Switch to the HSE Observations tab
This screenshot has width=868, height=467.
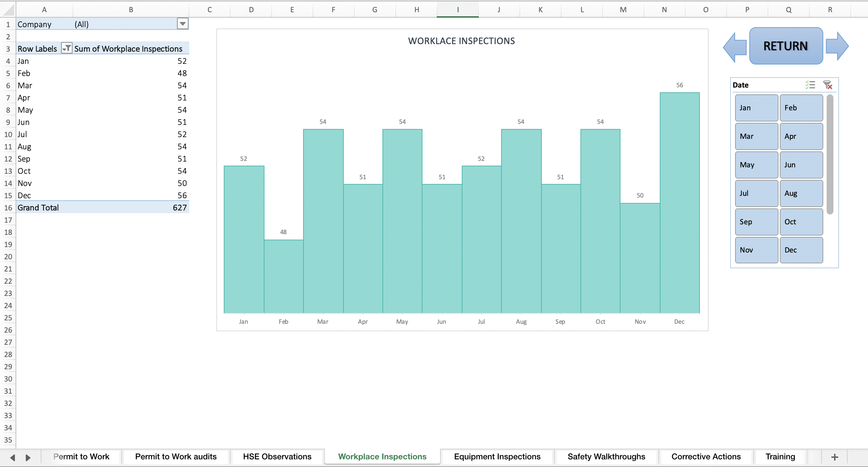pos(277,456)
